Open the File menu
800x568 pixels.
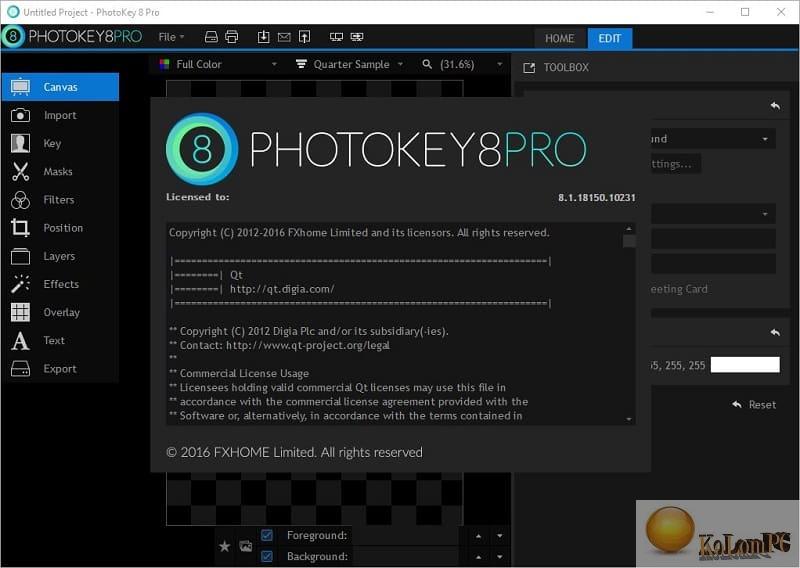tap(171, 37)
